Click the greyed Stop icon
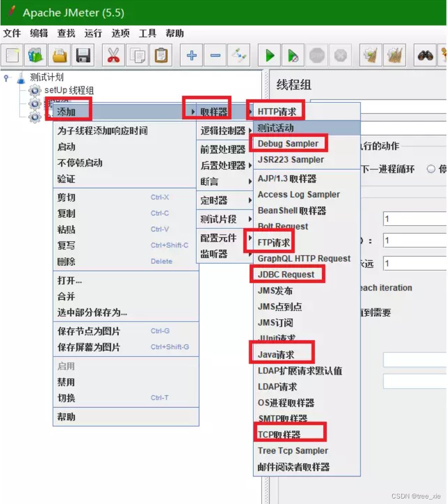 pos(317,55)
